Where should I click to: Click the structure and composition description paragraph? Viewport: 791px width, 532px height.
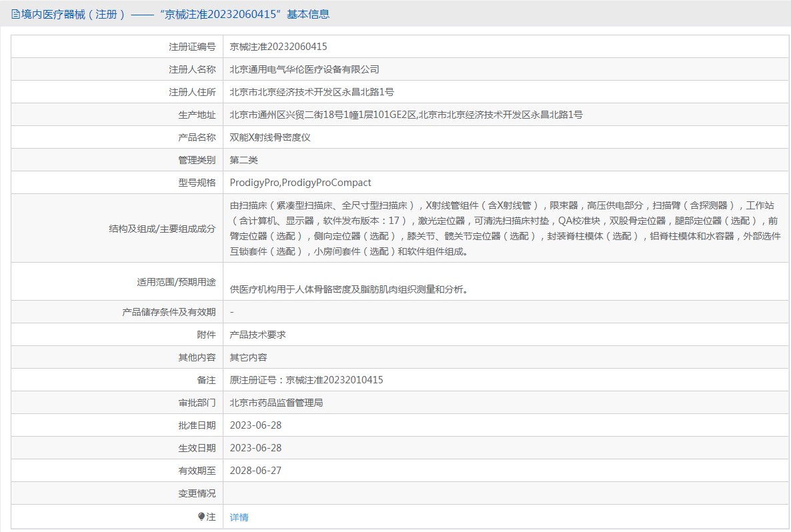tap(504, 228)
